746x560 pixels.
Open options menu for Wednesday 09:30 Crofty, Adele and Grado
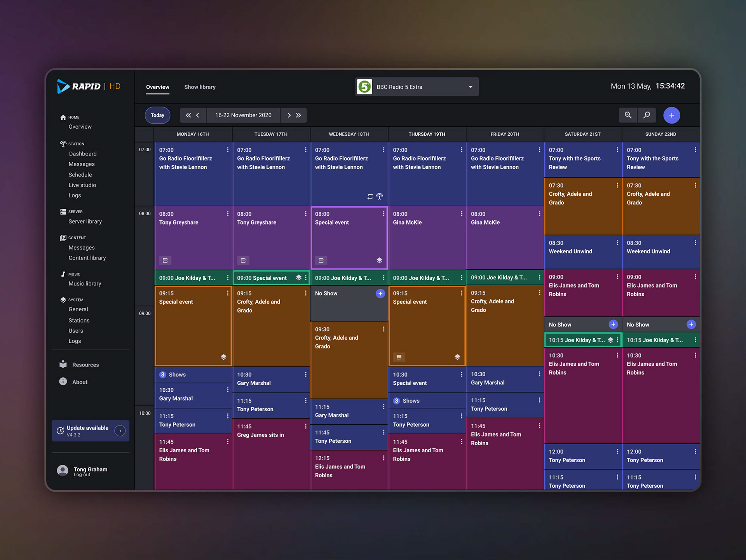pyautogui.click(x=383, y=329)
